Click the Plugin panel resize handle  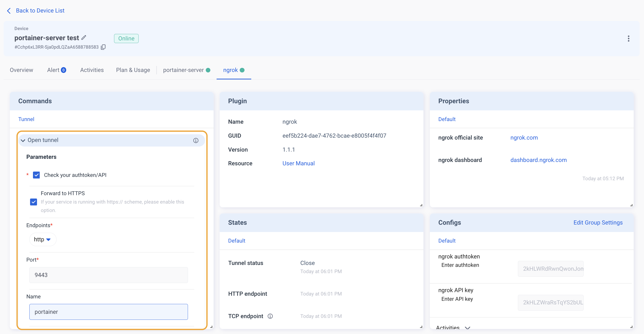421,205
